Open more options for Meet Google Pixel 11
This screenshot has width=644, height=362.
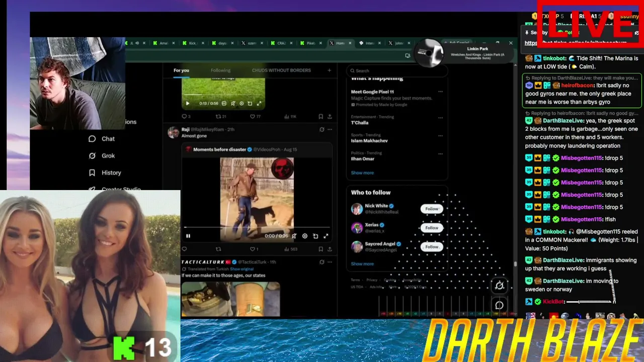(440, 92)
